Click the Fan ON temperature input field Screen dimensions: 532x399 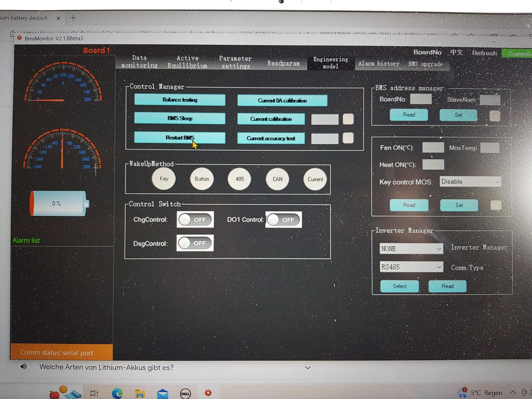point(433,148)
